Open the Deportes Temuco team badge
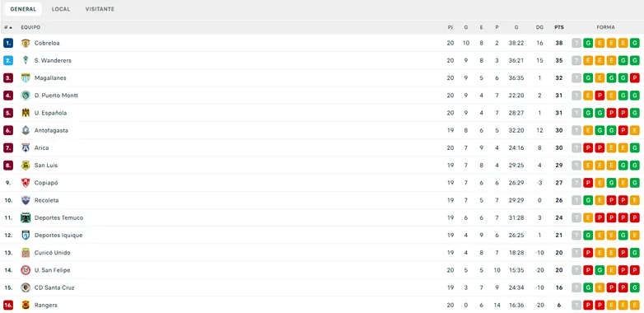The width and height of the screenshot is (644, 313). (x=26, y=217)
